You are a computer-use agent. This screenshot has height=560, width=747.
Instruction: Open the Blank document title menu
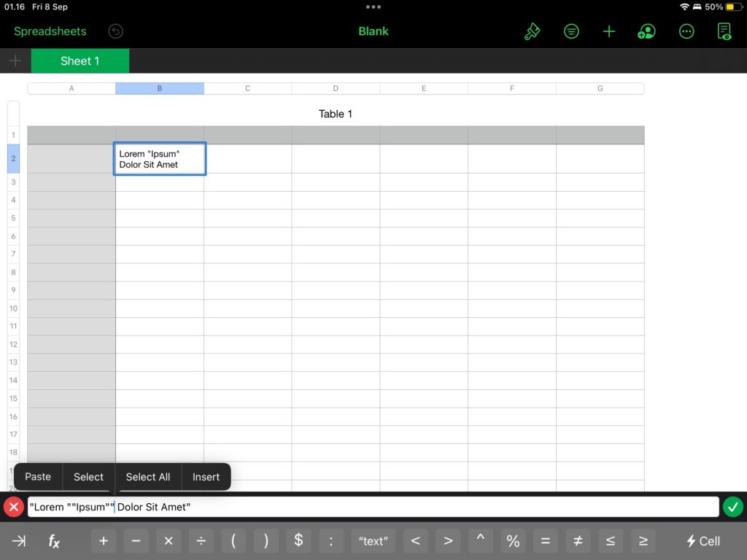373,31
